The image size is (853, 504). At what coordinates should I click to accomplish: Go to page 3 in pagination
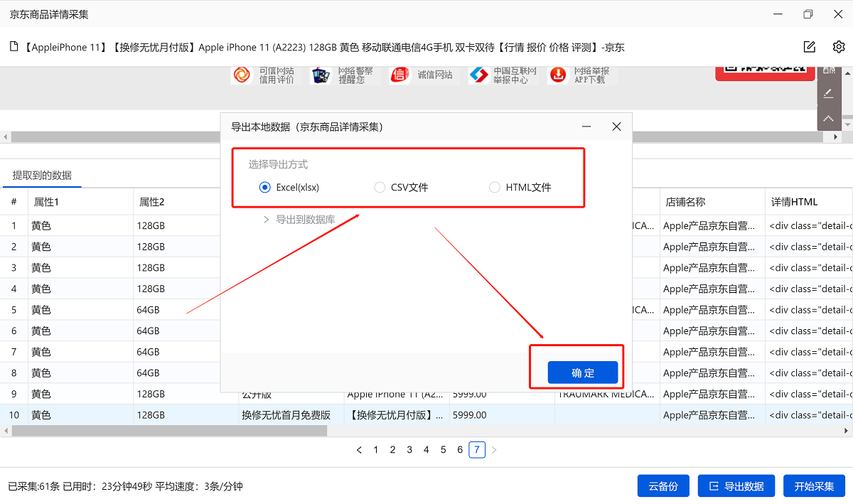[409, 450]
